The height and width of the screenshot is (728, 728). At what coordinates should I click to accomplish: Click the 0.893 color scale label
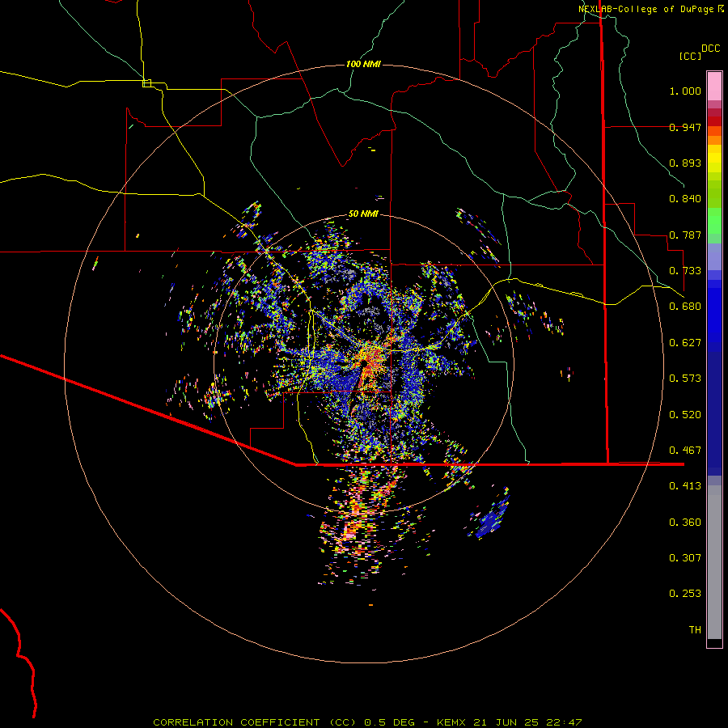[685, 163]
